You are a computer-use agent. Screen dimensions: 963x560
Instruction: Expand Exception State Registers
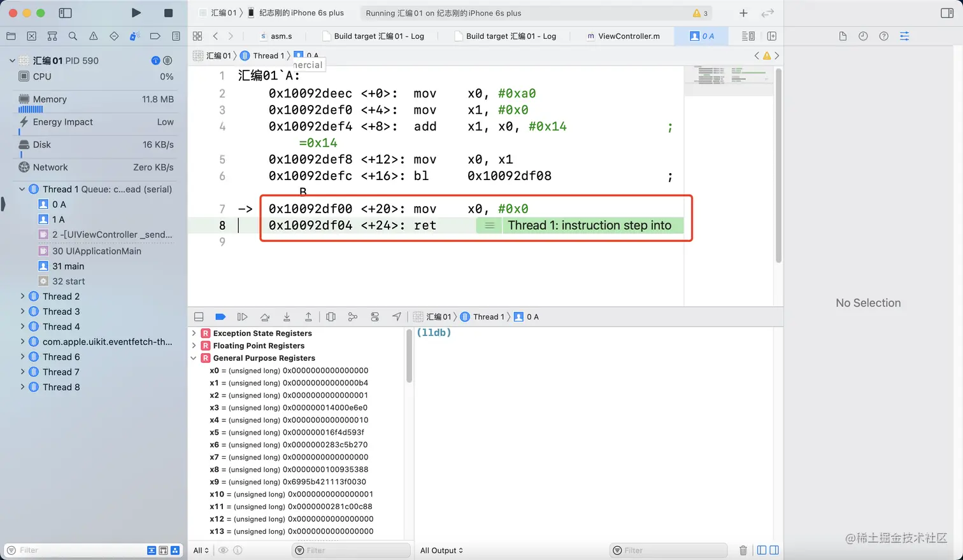tap(194, 333)
